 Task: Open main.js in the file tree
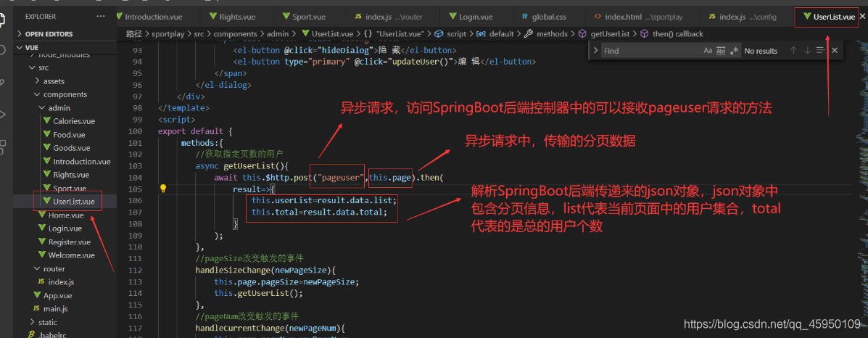(50, 309)
